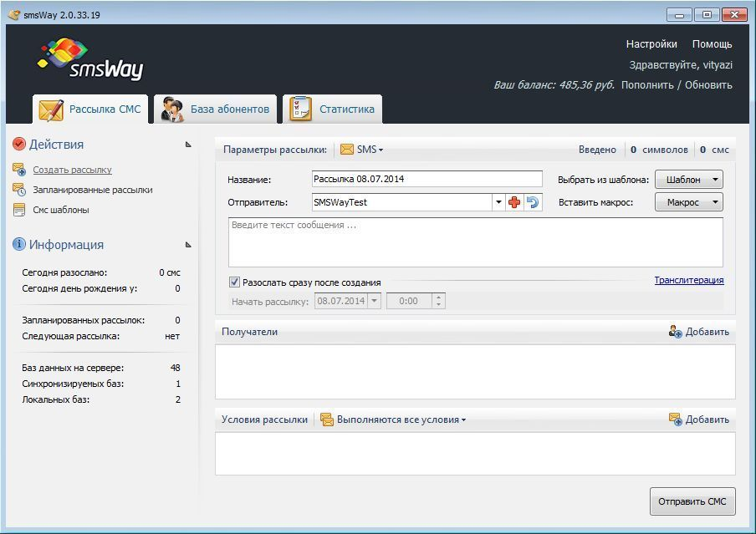Screen dimensions: 756x534
Task: Click the red plus add sender icon
Action: point(514,202)
